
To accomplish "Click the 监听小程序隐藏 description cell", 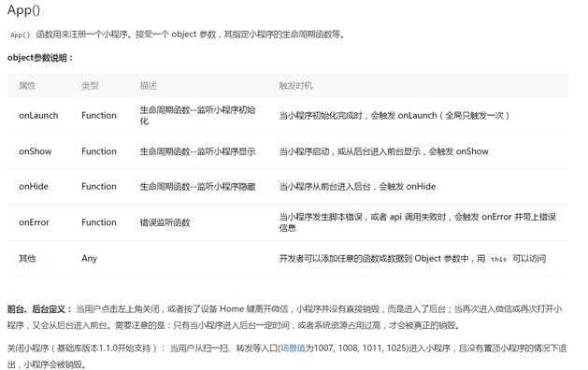I will pos(197,187).
